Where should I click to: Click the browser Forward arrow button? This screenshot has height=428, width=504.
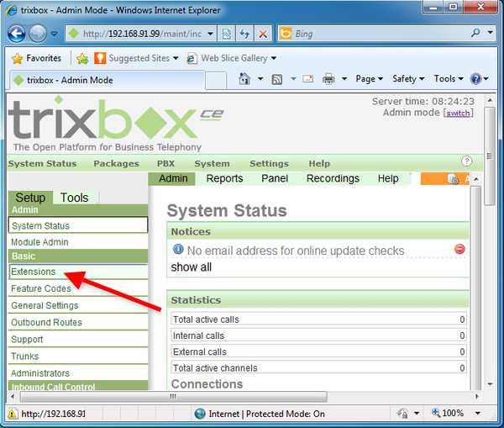(x=38, y=34)
